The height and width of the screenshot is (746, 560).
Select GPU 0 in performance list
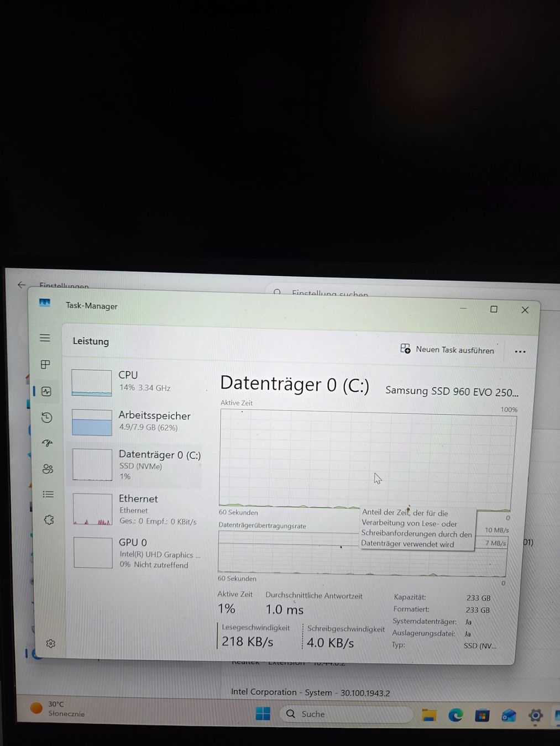click(x=137, y=553)
